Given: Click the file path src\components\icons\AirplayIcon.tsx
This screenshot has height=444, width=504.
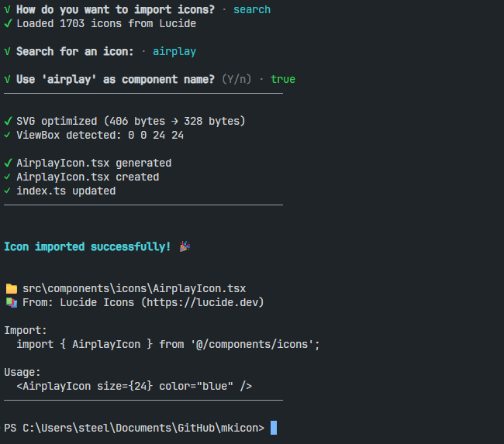Looking at the screenshot, I should (x=134, y=288).
